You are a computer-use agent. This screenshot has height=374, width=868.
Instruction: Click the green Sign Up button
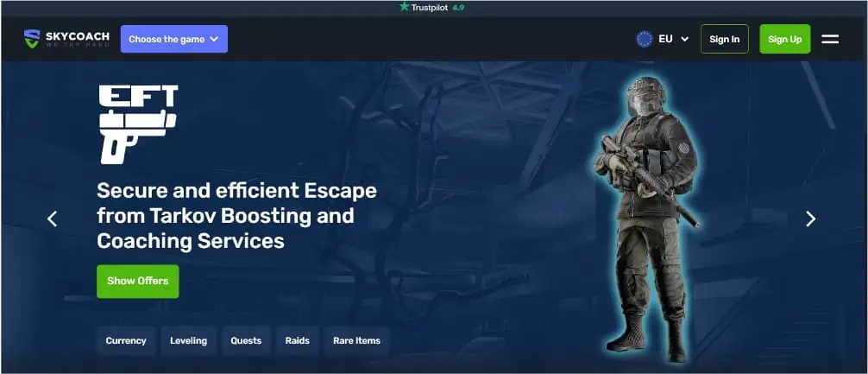pyautogui.click(x=784, y=39)
